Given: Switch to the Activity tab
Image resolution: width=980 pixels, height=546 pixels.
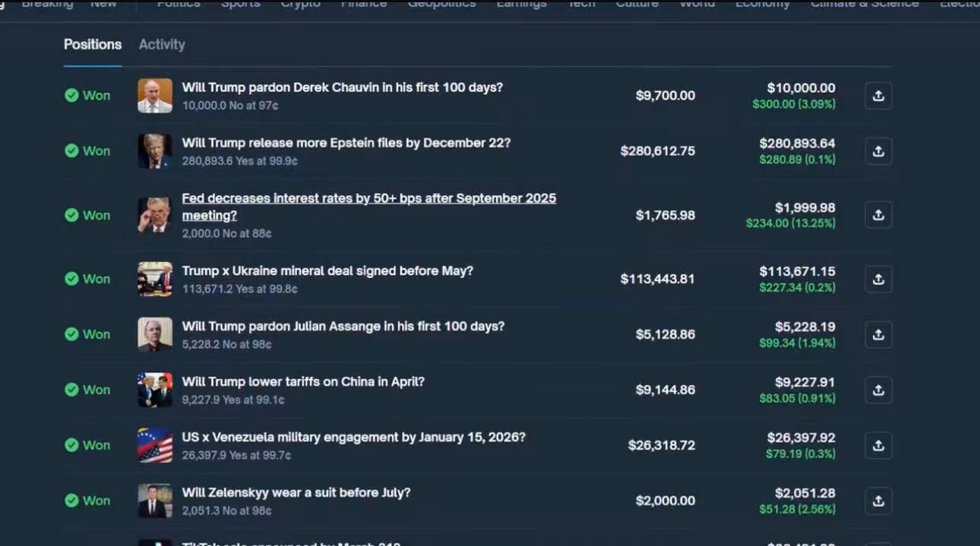Looking at the screenshot, I should (x=162, y=44).
